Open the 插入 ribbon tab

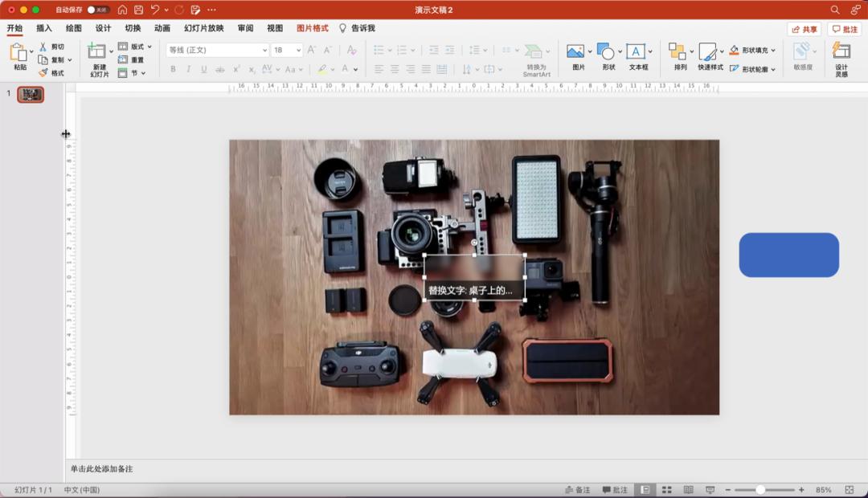[44, 28]
